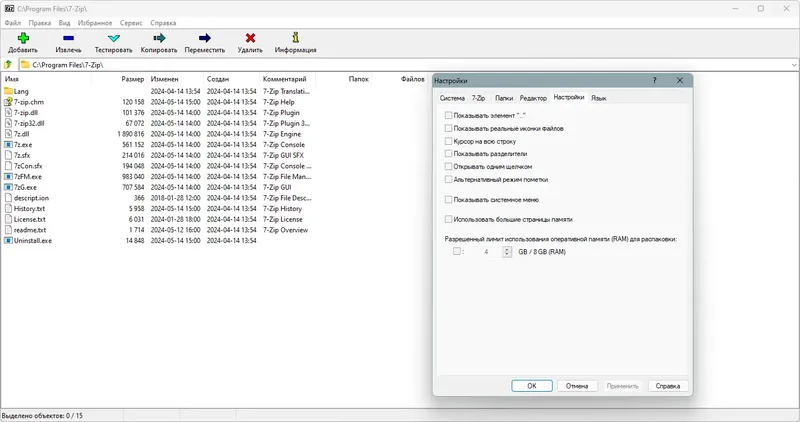Select the readme.txt file icon
Image resolution: width=800 pixels, height=422 pixels.
[8, 230]
